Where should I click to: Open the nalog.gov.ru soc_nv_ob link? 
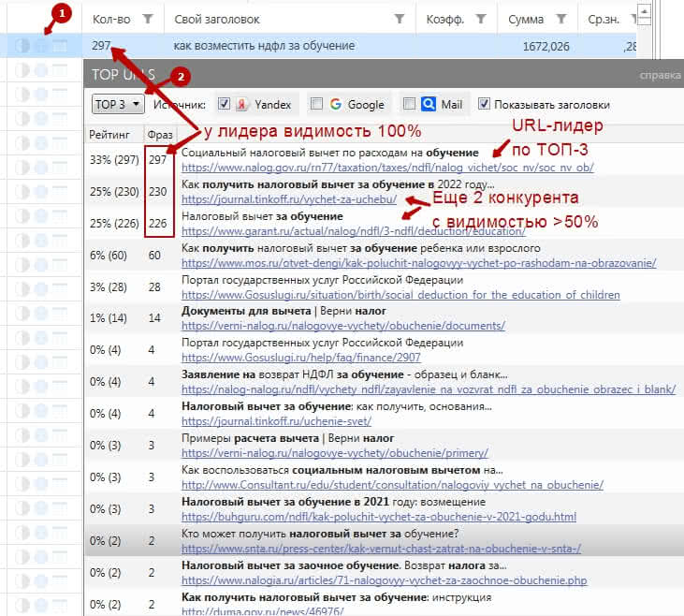387,168
